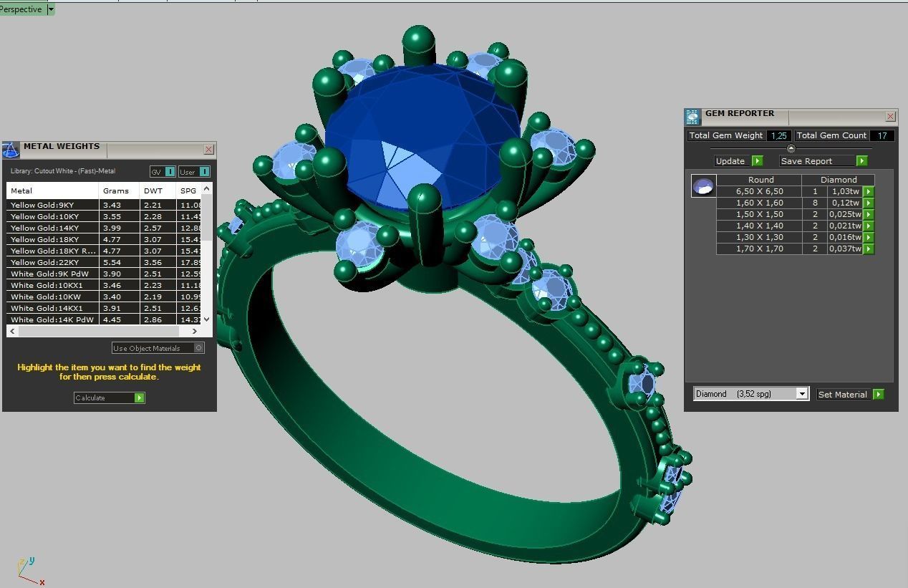The image size is (908, 588).
Task: Select the White Gold:14KX1 row
Action: tap(104, 308)
